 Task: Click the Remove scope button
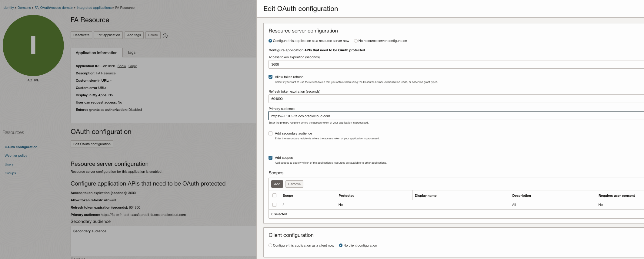click(x=294, y=184)
